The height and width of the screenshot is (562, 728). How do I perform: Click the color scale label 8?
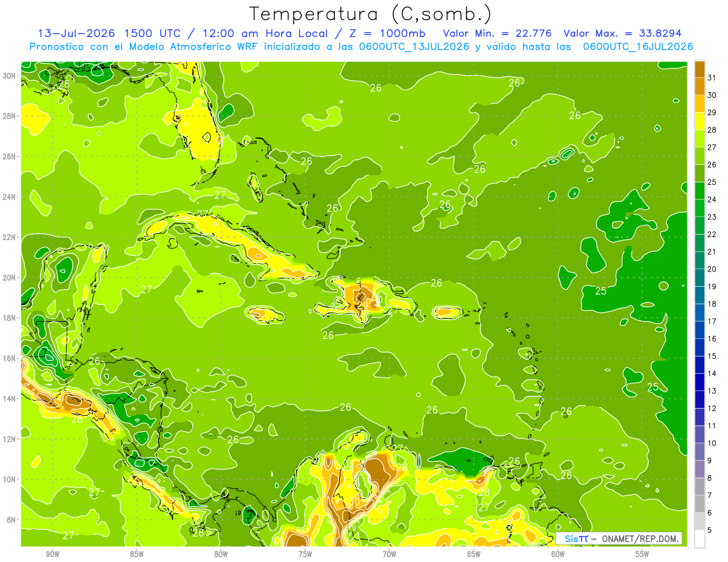tap(710, 478)
